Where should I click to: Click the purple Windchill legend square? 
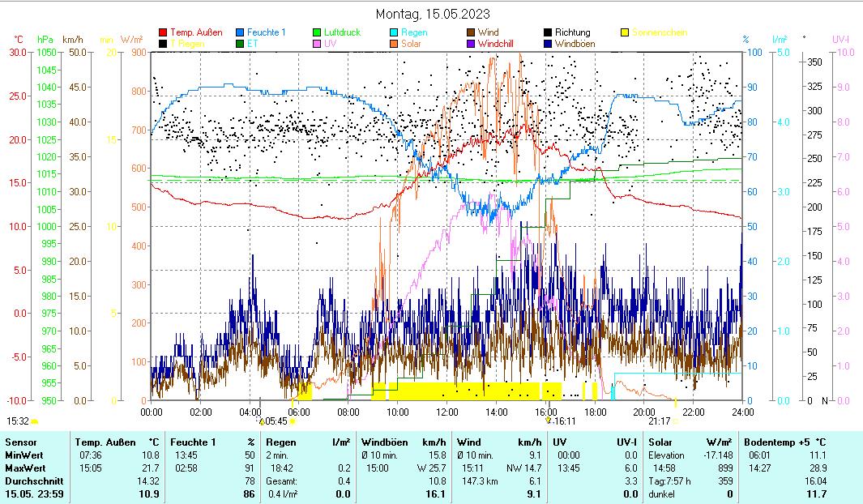(471, 44)
